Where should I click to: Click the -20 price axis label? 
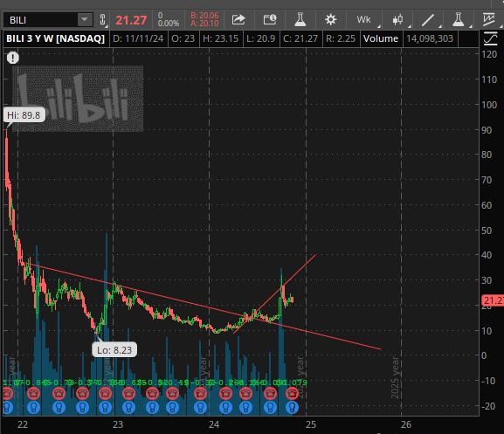coord(488,406)
